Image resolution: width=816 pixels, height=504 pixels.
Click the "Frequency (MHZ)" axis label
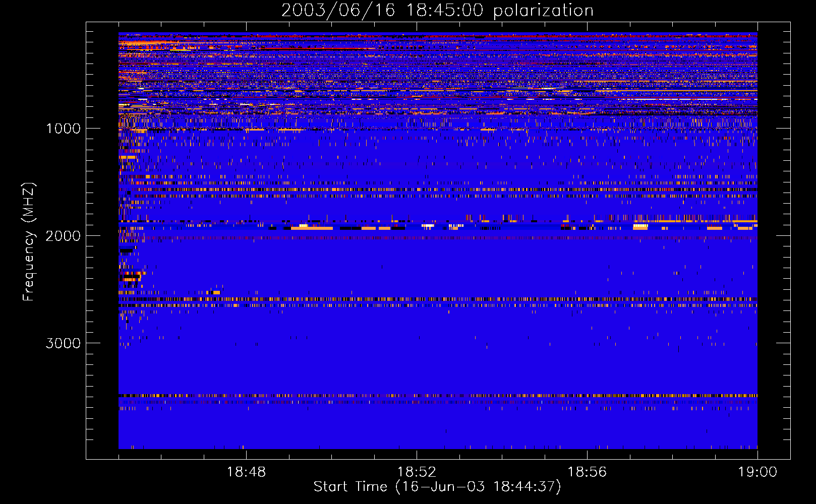point(29,242)
